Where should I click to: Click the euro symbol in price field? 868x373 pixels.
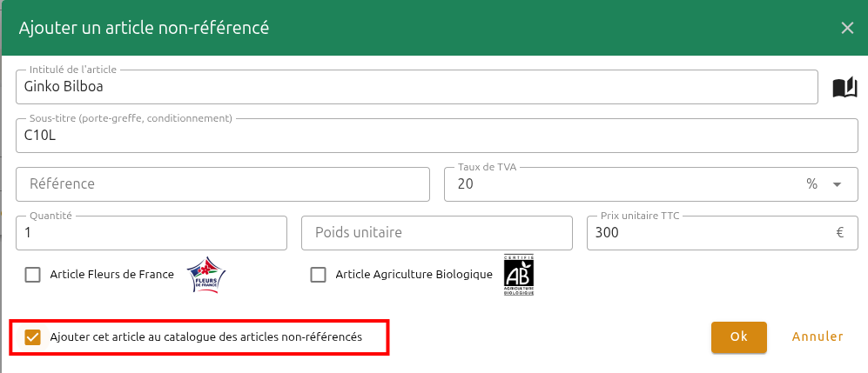point(840,233)
